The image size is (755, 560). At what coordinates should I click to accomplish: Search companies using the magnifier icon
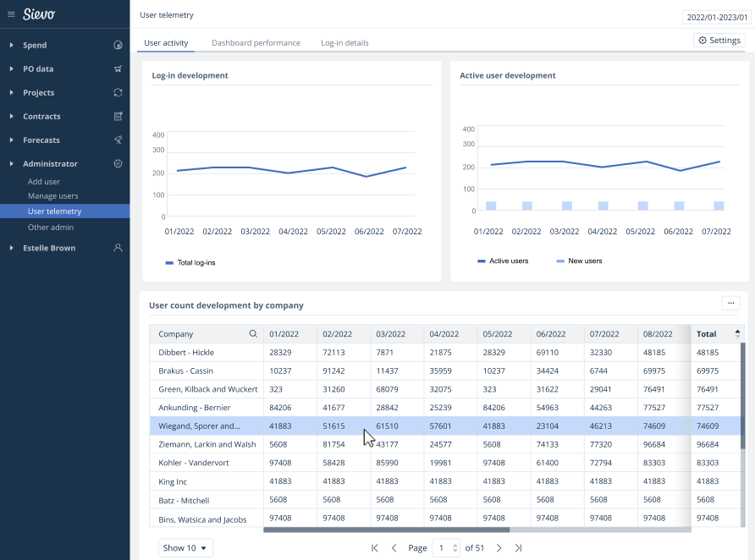click(253, 334)
